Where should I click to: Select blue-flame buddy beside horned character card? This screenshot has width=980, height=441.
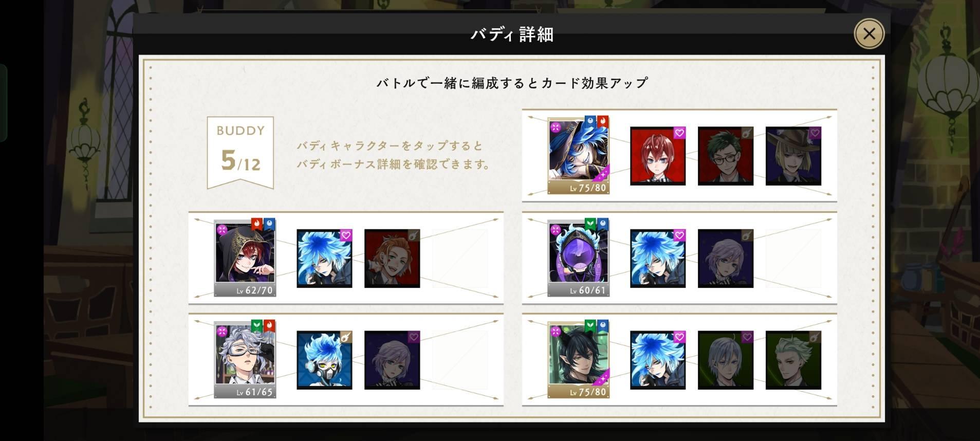[658, 360]
